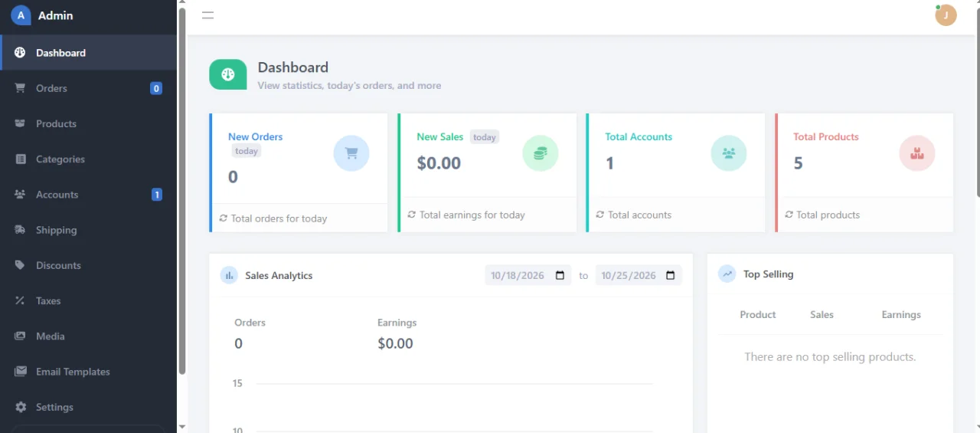Image resolution: width=980 pixels, height=433 pixels.
Task: Click the Total Products boxes circle icon
Action: (x=917, y=153)
